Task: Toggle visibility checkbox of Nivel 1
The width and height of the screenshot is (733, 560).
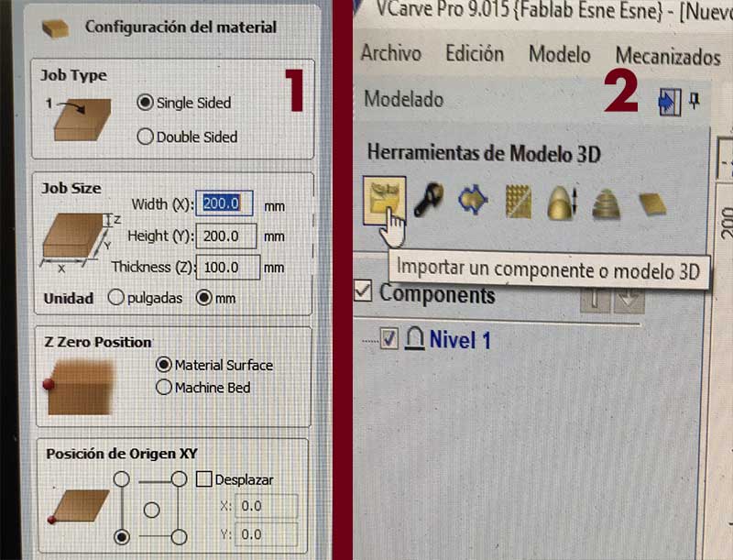Action: (388, 339)
